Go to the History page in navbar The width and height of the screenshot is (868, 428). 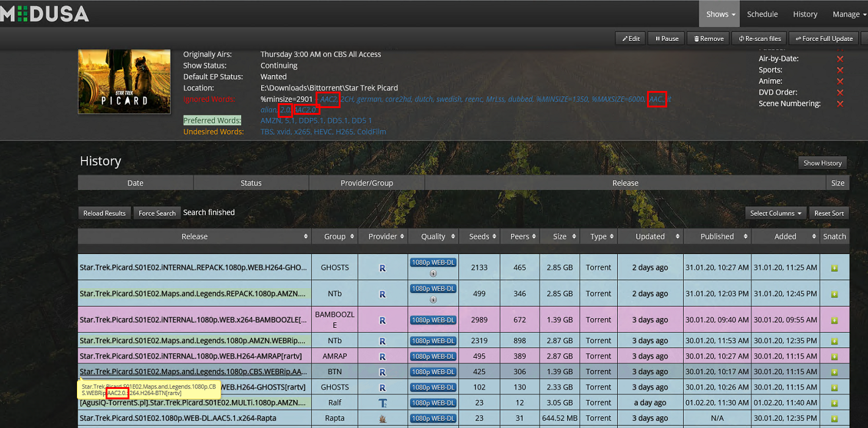[805, 14]
